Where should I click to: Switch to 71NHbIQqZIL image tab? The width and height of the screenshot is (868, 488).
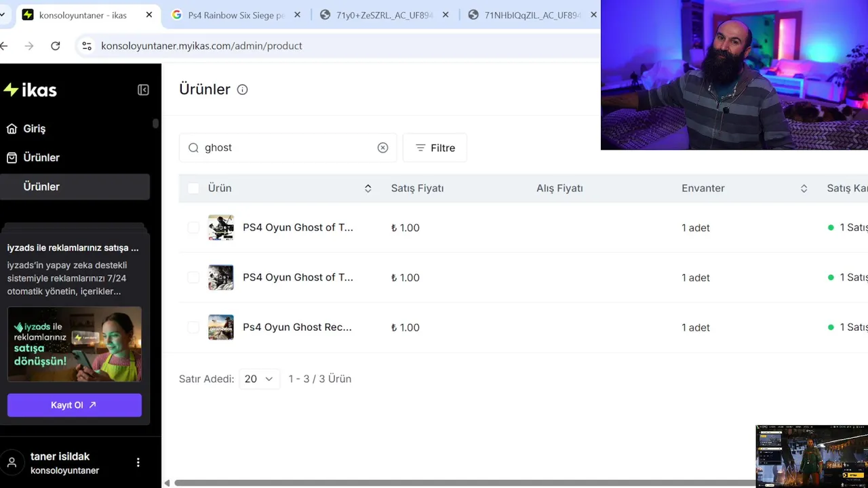(x=532, y=15)
